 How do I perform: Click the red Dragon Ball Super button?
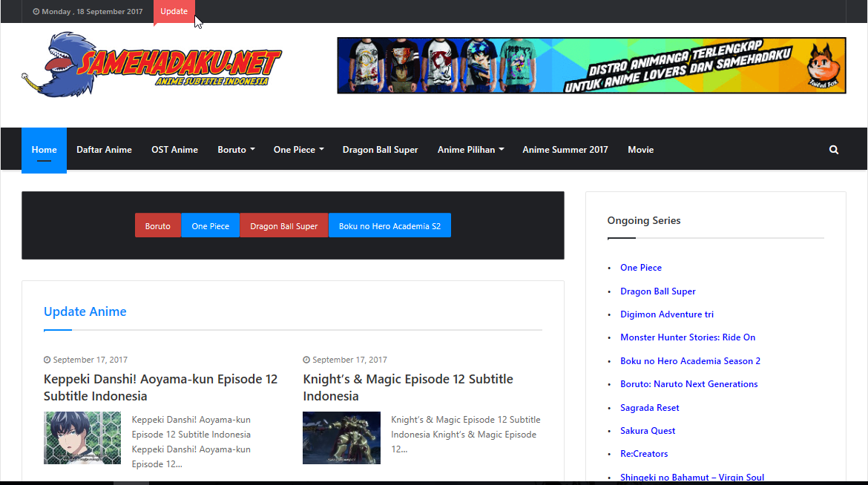284,225
